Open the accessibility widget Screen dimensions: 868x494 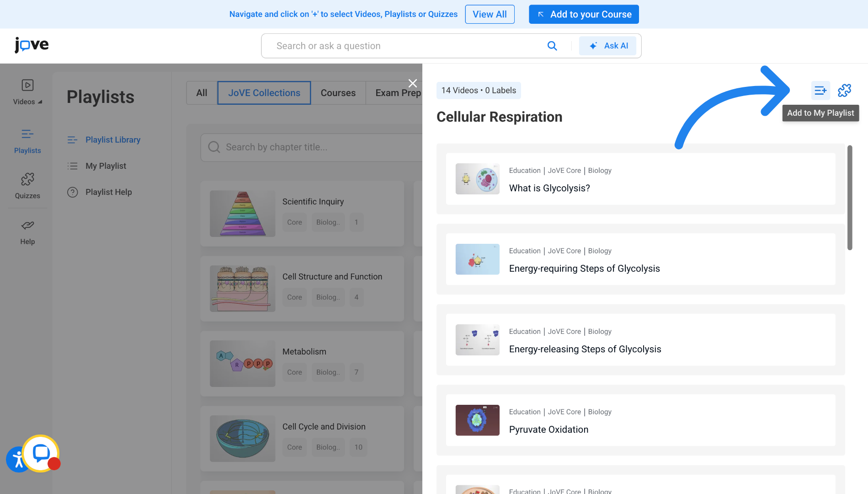[x=16, y=460]
